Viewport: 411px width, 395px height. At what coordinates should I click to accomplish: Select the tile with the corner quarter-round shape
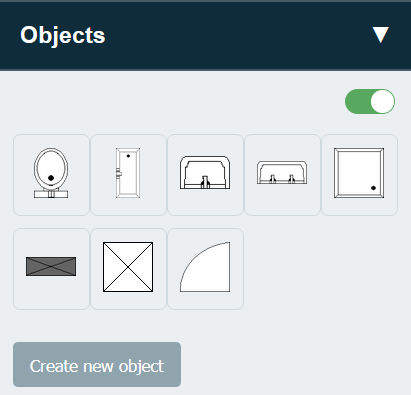tap(205, 269)
